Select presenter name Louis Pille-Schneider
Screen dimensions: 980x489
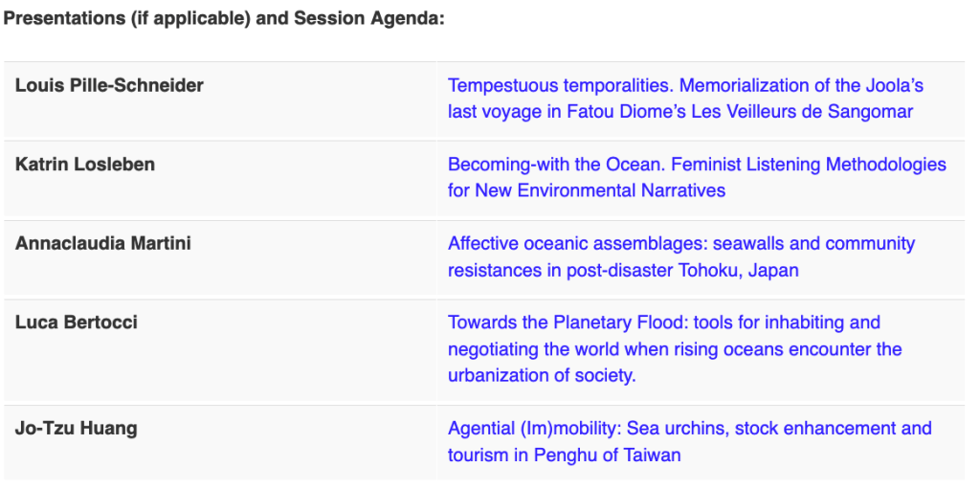[109, 86]
